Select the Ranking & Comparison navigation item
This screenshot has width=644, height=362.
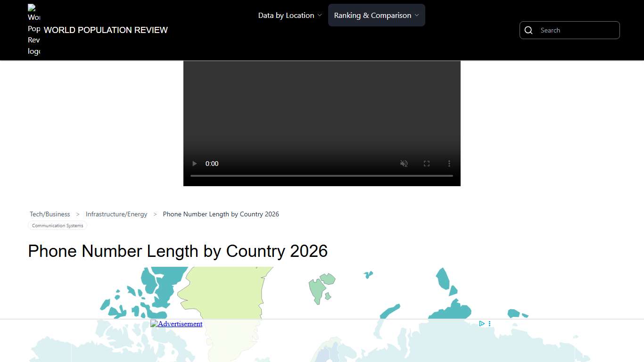[x=372, y=15]
